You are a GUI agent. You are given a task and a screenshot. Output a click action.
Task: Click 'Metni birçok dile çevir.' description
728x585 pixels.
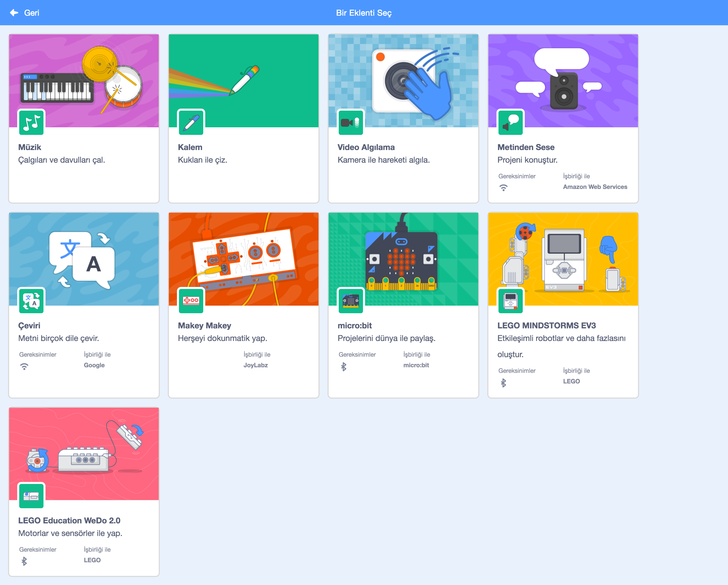(59, 338)
